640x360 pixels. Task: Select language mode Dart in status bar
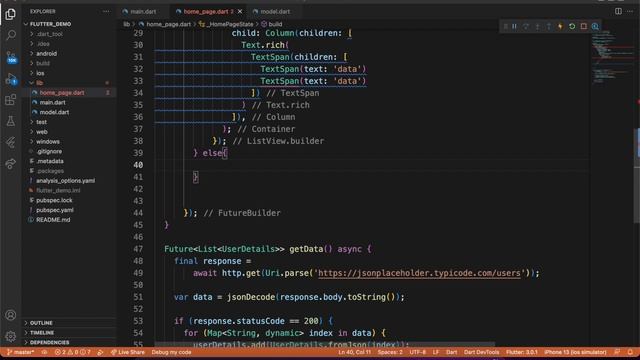[x=451, y=352]
